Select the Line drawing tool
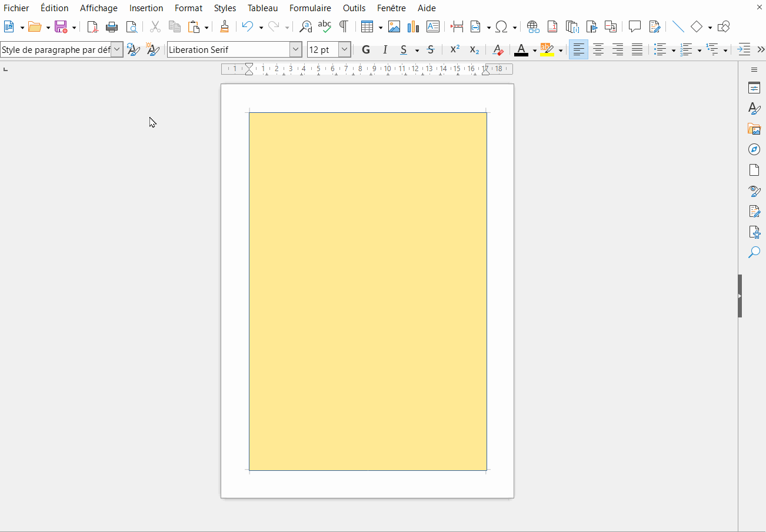This screenshot has height=532, width=766. pyautogui.click(x=678, y=26)
